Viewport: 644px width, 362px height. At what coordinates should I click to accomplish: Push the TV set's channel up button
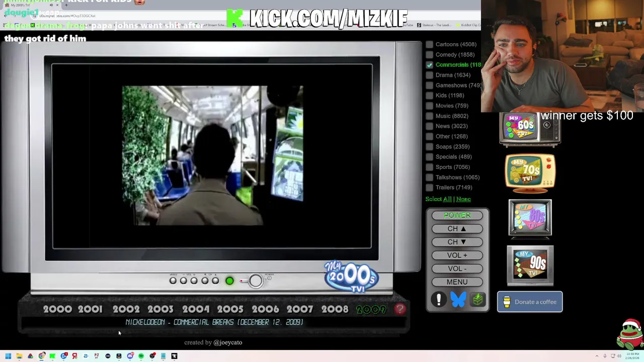215,281
